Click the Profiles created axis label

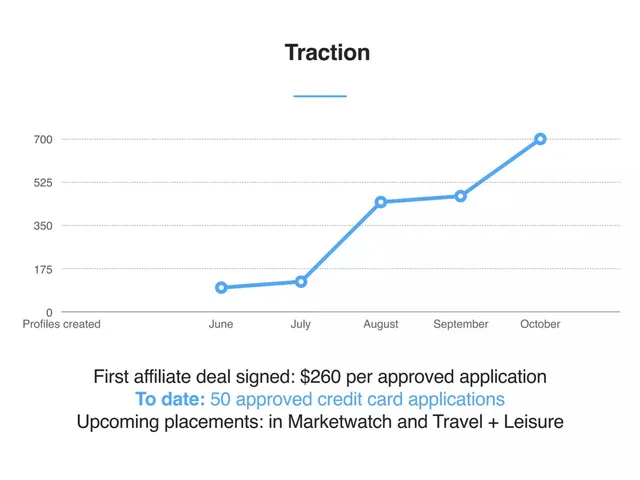click(62, 324)
